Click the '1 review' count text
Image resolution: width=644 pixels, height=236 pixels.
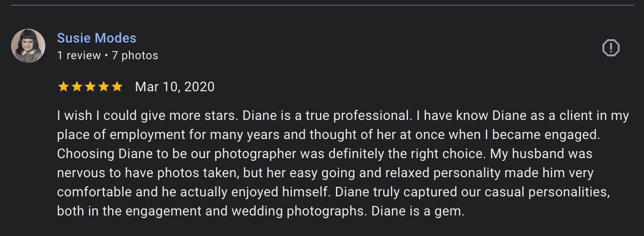tap(79, 56)
